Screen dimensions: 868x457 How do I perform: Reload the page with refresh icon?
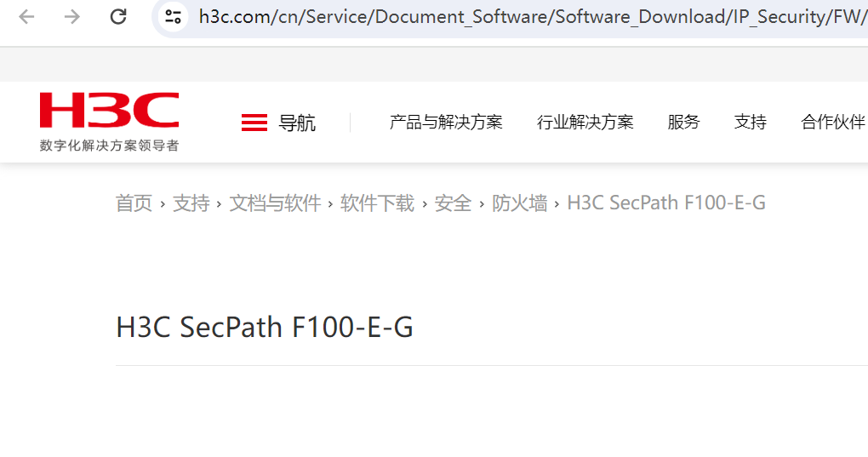pyautogui.click(x=118, y=16)
